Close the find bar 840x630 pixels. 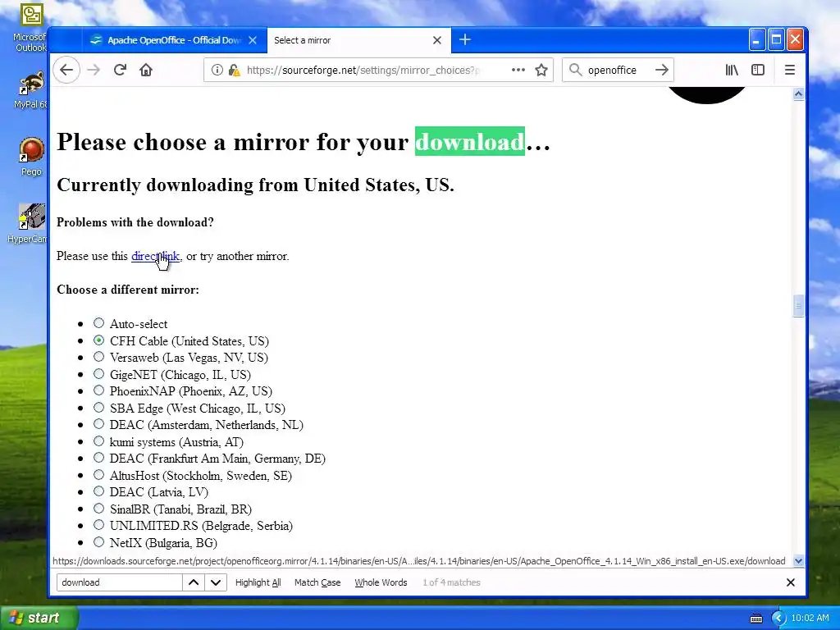point(790,582)
